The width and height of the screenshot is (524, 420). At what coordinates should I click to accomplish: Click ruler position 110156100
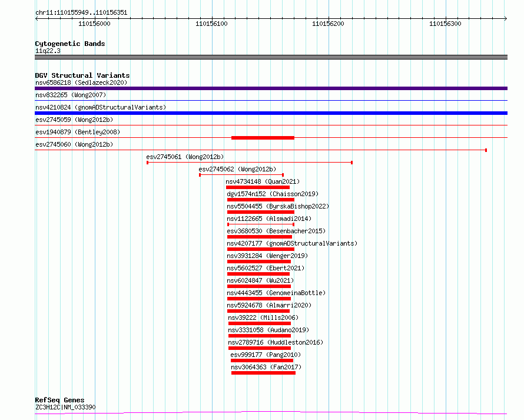(x=211, y=24)
